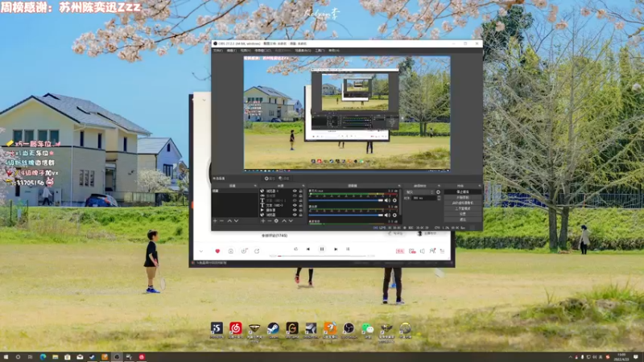
Task: Open volume icon in music player
Action: tap(422, 251)
